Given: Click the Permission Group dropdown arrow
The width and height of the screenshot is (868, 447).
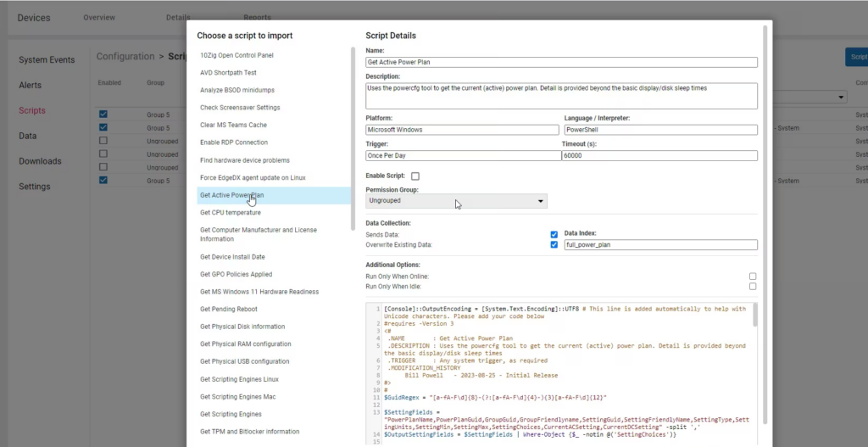Looking at the screenshot, I should (541, 201).
